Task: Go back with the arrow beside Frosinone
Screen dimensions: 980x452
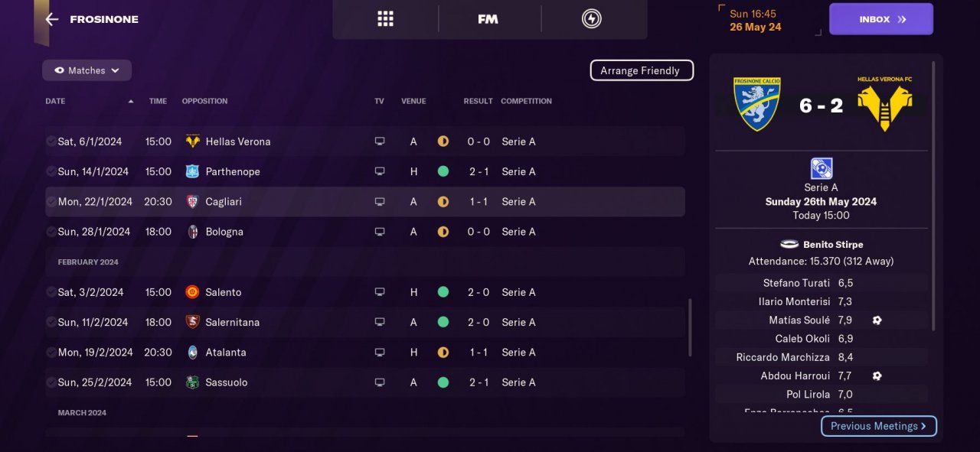Action: point(52,19)
